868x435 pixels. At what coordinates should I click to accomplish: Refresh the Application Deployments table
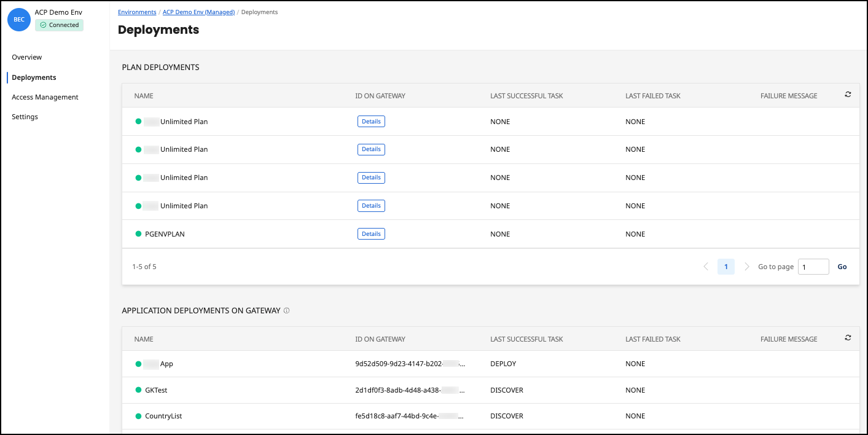(x=848, y=337)
